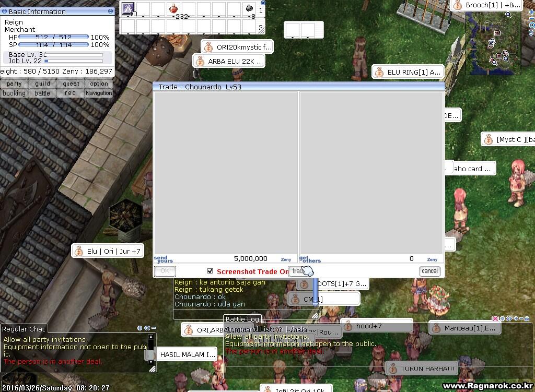The width and height of the screenshot is (535, 392).
Task: Click the double-arrow icon above Regular Chat
Action: 147,328
